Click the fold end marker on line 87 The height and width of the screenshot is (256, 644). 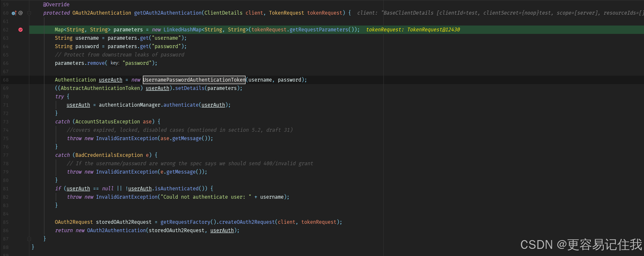point(29,238)
